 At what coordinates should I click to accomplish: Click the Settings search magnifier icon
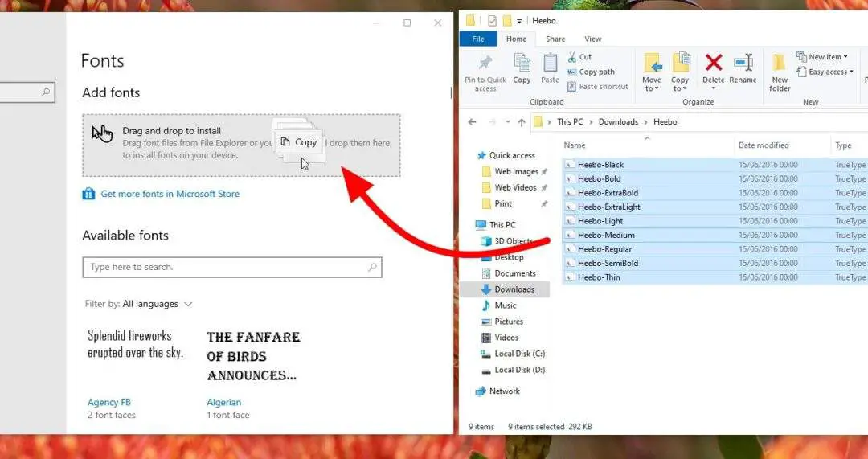click(x=46, y=92)
